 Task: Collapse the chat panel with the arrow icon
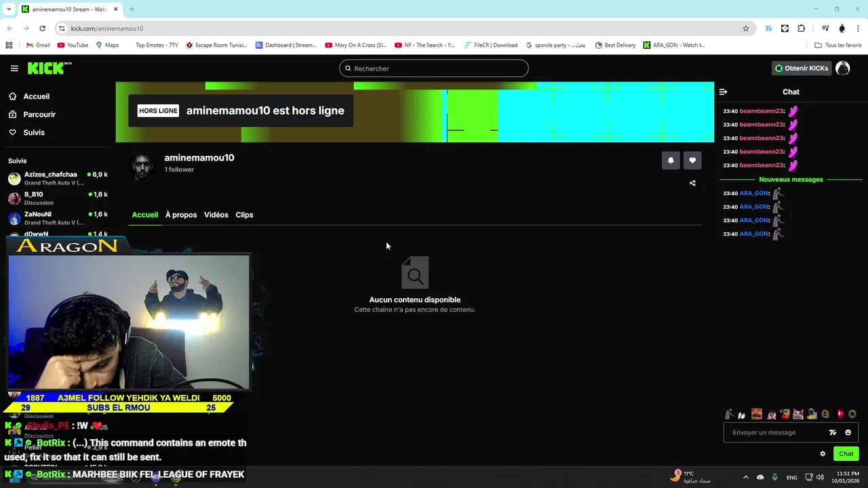[723, 91]
